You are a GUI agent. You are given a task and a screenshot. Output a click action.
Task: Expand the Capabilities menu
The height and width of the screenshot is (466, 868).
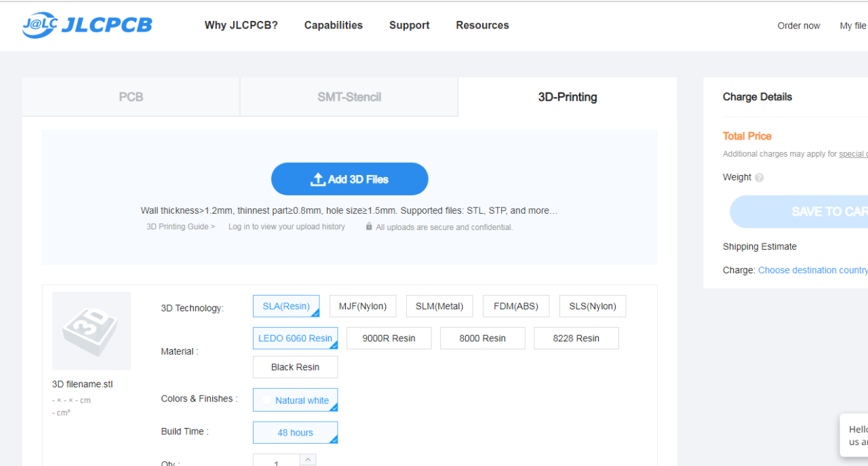pyautogui.click(x=333, y=25)
